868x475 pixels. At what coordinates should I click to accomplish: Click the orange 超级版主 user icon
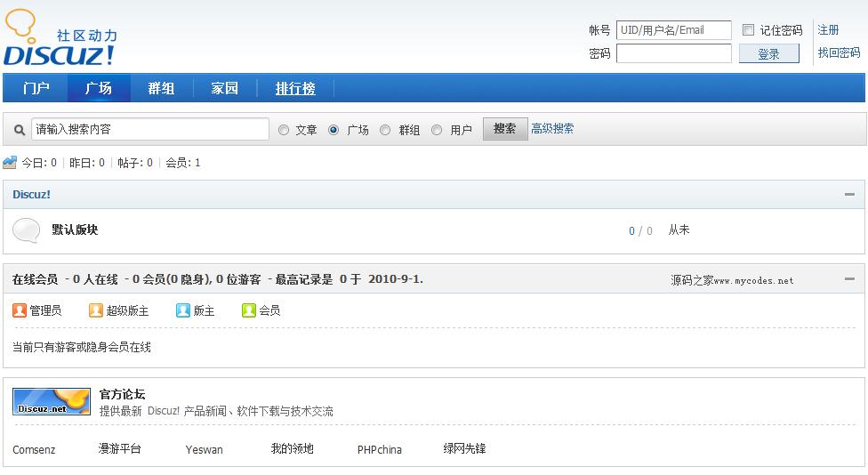point(96,310)
